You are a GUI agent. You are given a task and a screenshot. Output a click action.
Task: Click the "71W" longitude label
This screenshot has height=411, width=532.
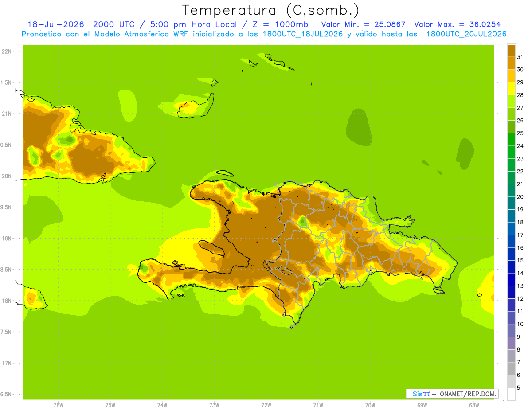pyautogui.click(x=318, y=405)
